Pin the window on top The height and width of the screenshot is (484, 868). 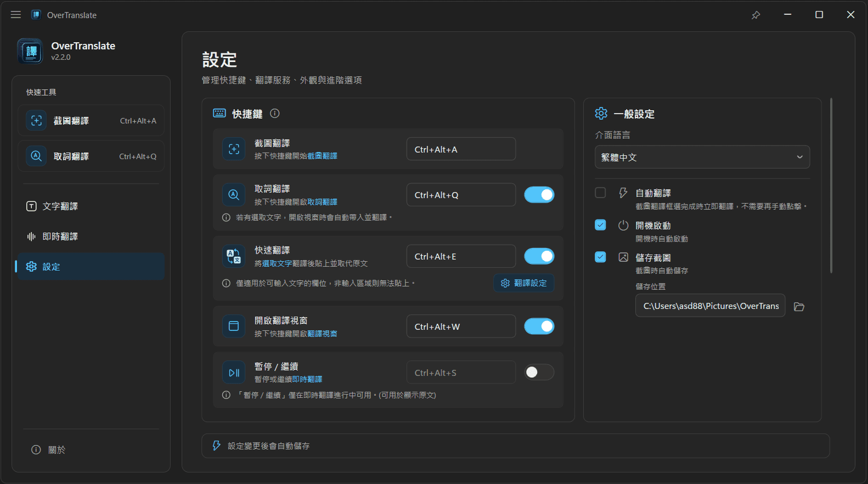tap(756, 15)
